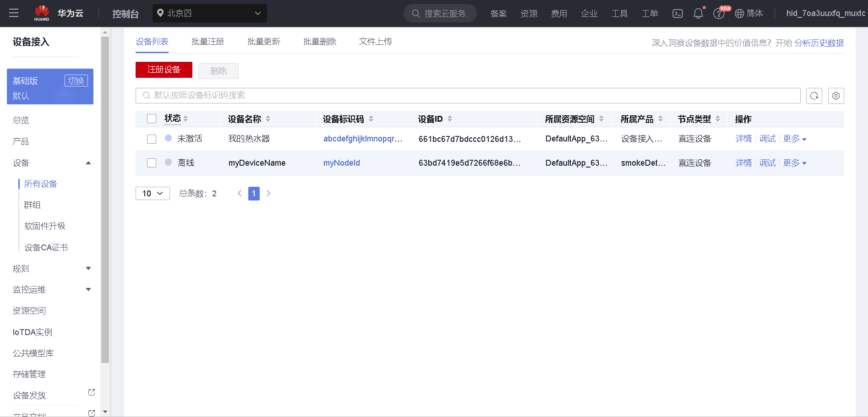
Task: Sort by 设备ID column
Action: 450,119
